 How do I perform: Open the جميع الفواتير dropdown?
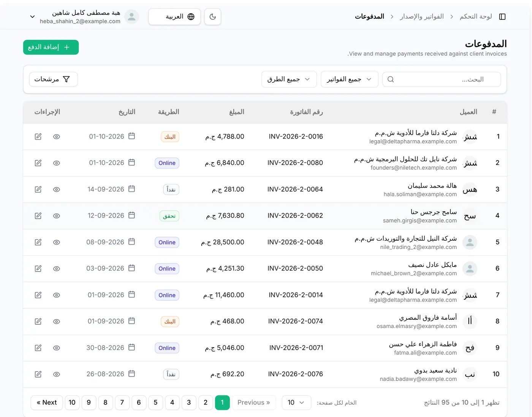click(349, 79)
